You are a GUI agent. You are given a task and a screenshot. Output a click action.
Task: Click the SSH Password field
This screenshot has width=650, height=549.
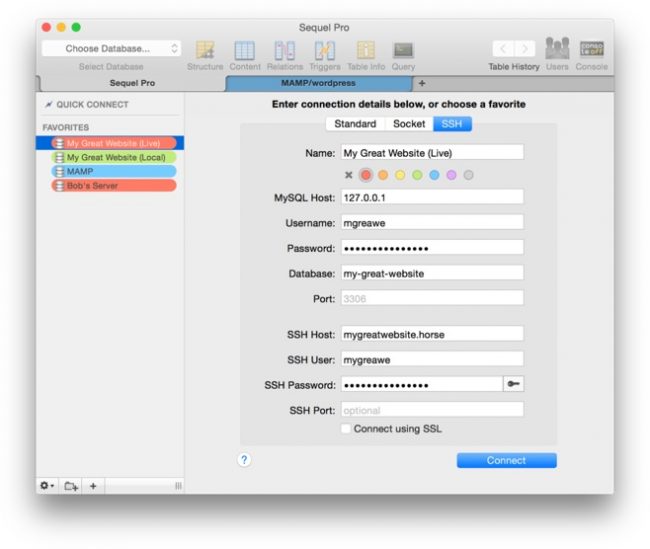click(422, 385)
